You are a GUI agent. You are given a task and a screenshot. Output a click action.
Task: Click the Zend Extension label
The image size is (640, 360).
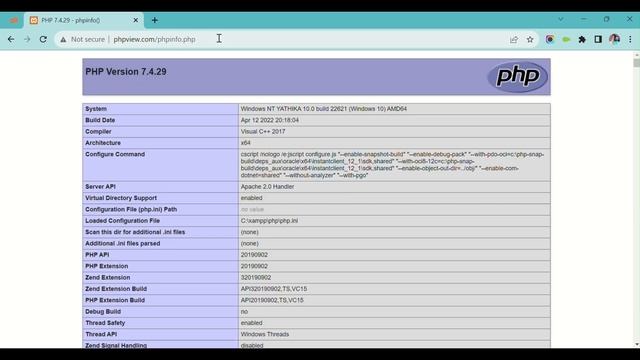(x=108, y=278)
